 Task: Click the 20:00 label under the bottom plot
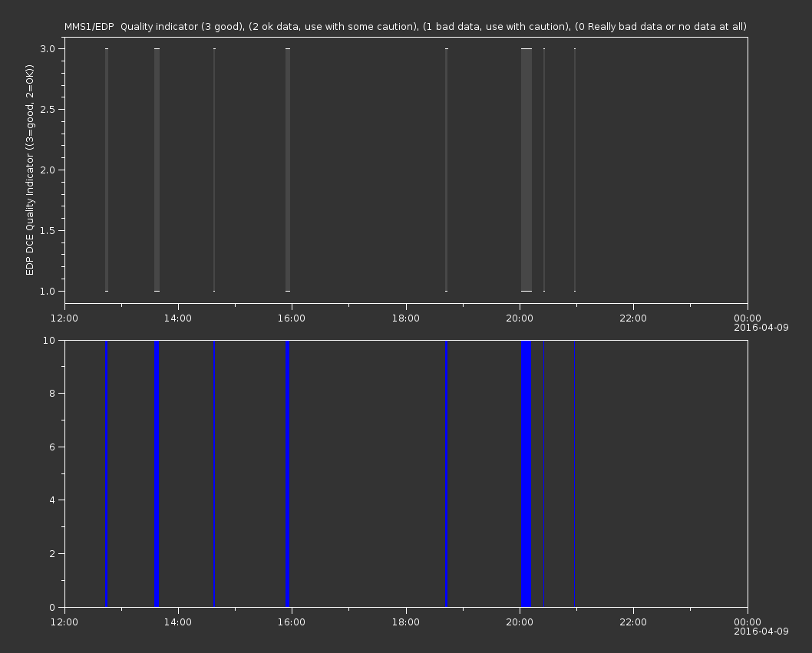tap(520, 622)
